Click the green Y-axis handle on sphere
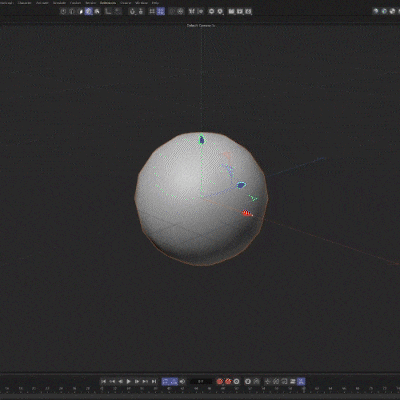The image size is (400, 400). tap(201, 139)
